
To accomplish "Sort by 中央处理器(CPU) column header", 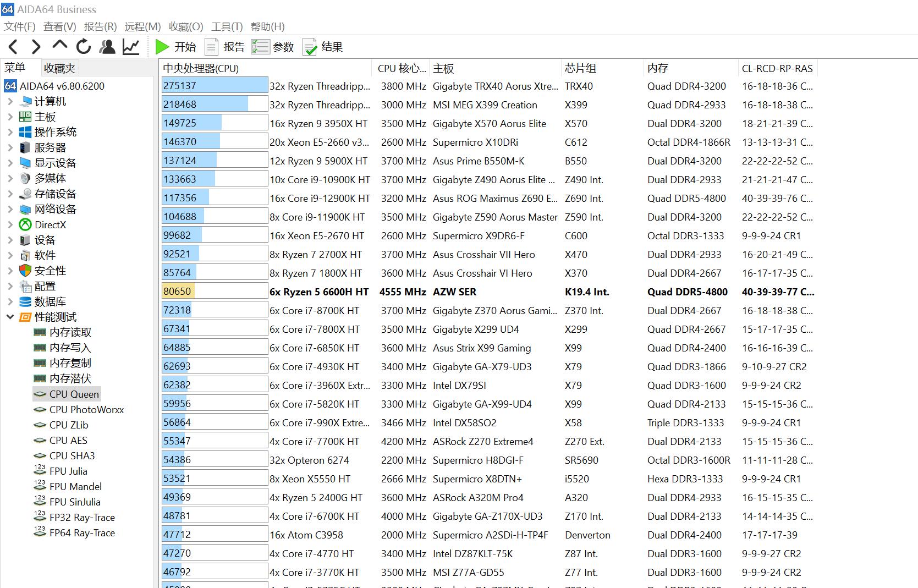I will tap(201, 68).
